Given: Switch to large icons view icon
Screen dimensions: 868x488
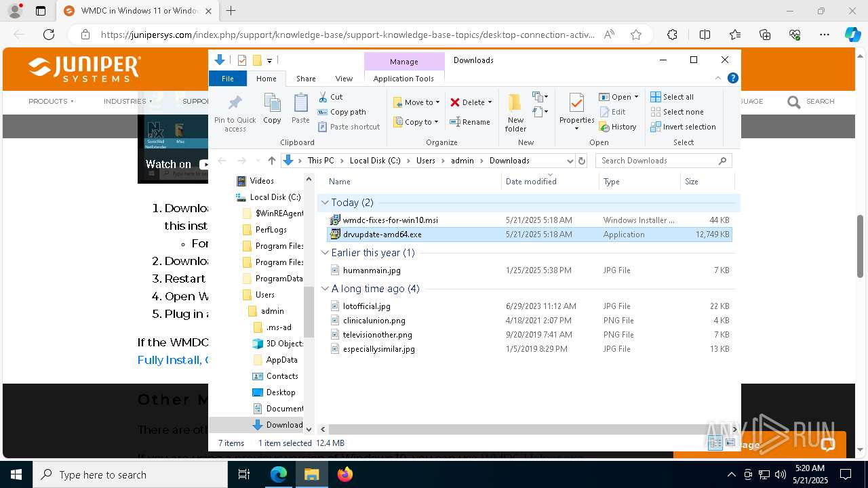Looking at the screenshot, I should click(x=730, y=443).
